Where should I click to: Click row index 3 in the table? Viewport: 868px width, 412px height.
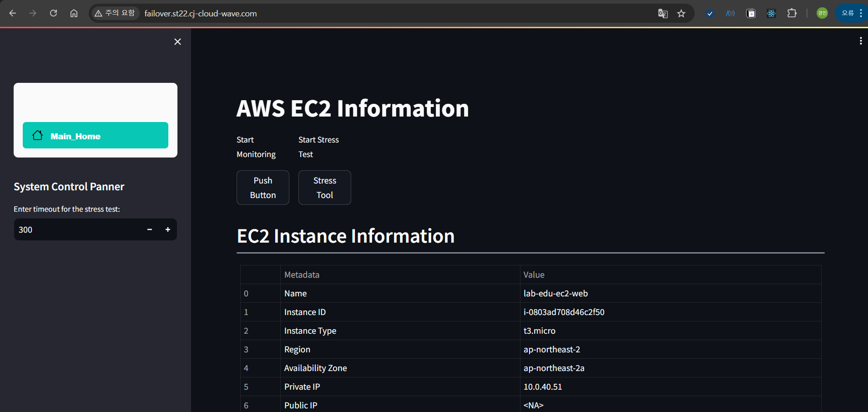tap(260, 349)
